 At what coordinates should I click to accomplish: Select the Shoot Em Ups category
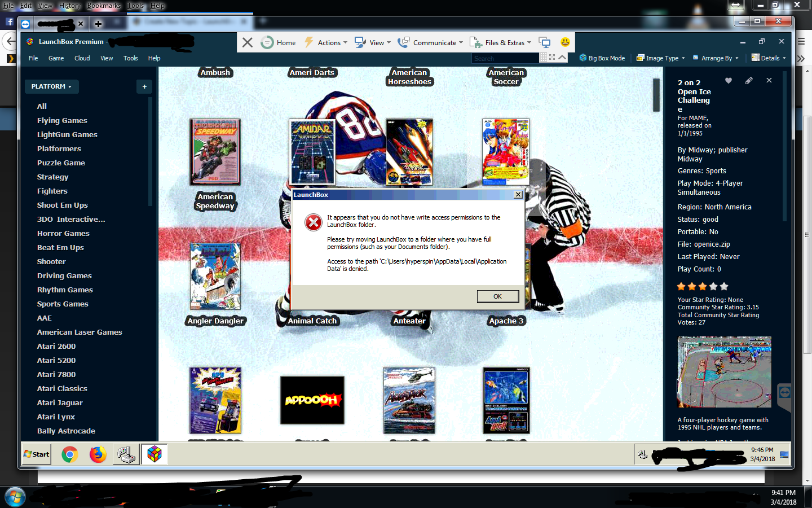62,205
